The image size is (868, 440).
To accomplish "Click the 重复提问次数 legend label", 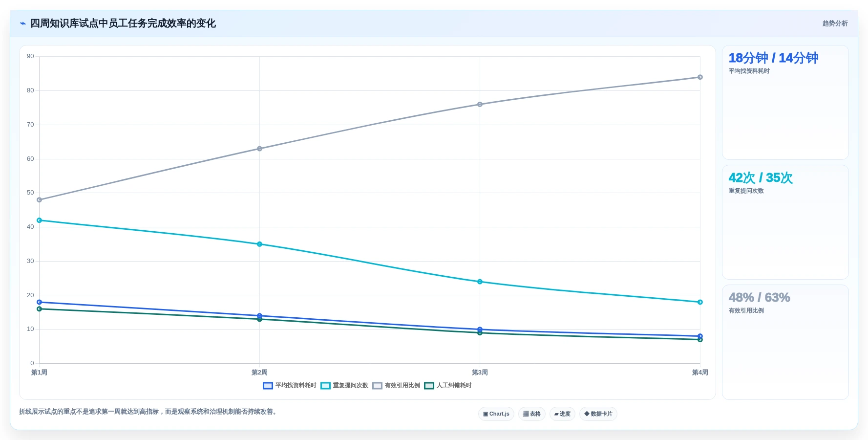I will click(351, 386).
